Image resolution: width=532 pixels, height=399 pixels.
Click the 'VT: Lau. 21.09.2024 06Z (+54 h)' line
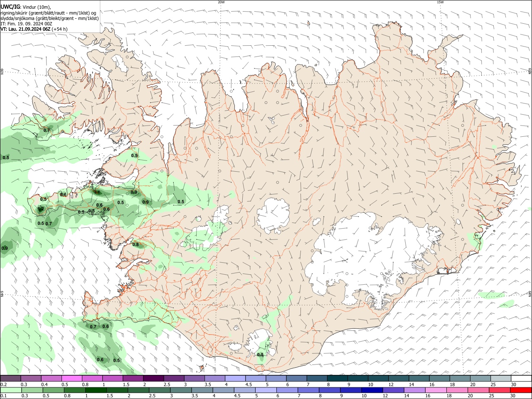(x=34, y=29)
